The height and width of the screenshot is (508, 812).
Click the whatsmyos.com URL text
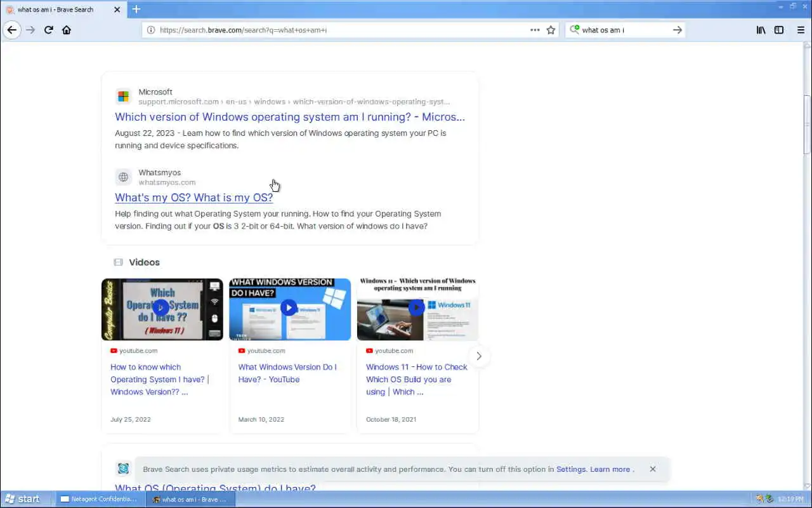click(x=167, y=182)
